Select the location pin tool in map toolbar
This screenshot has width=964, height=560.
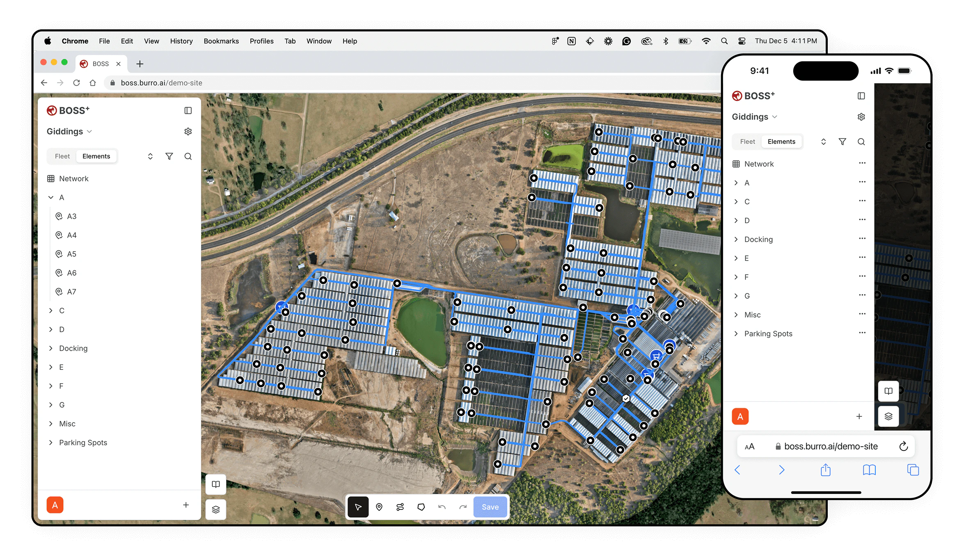(379, 507)
